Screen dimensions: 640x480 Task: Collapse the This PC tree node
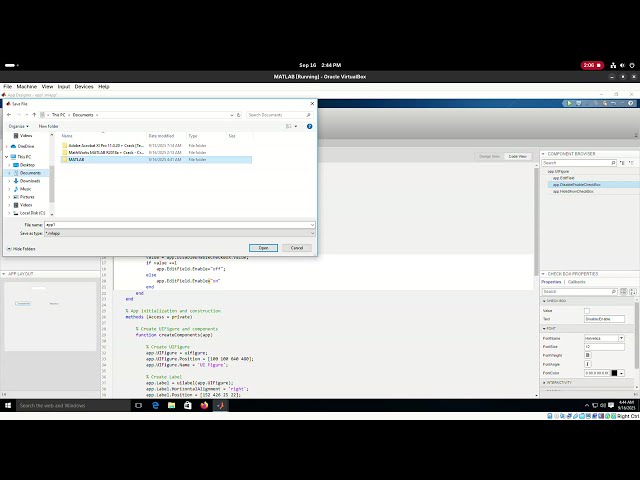tap(7, 157)
